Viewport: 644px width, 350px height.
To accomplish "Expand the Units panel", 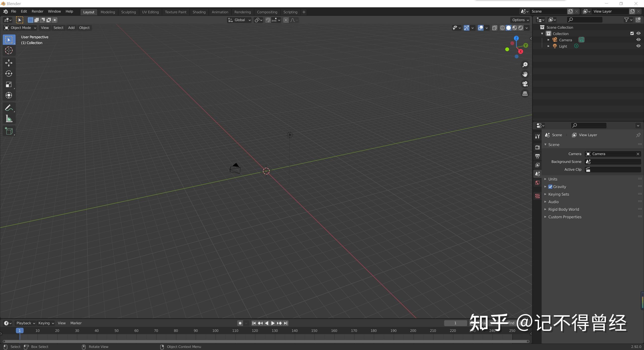I will [x=553, y=179].
